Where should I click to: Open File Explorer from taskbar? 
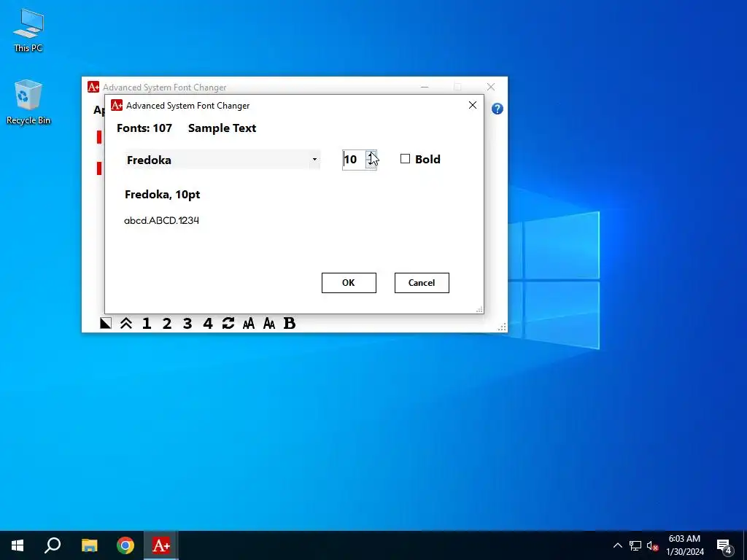tap(89, 545)
